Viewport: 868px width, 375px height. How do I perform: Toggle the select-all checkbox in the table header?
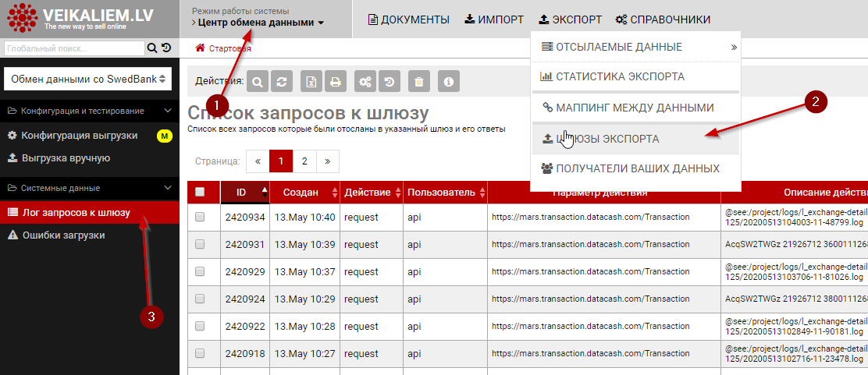200,192
